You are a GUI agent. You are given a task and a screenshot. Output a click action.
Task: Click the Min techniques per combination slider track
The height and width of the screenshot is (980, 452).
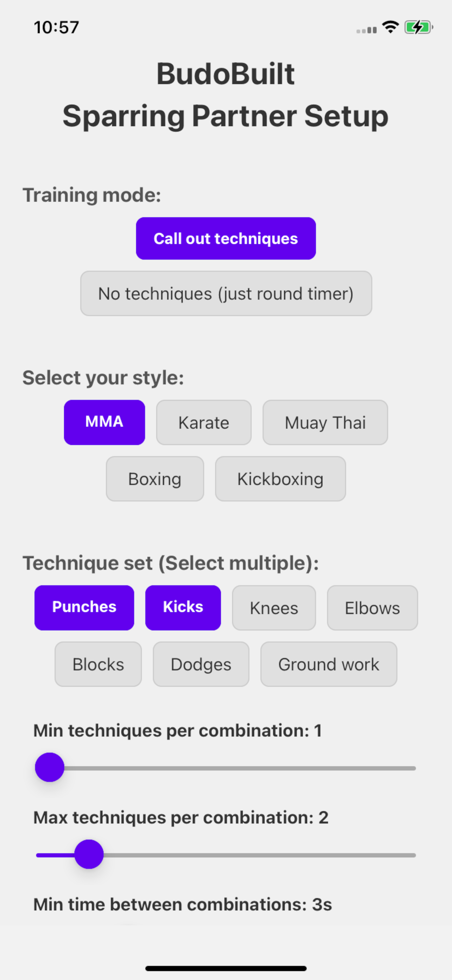click(226, 768)
